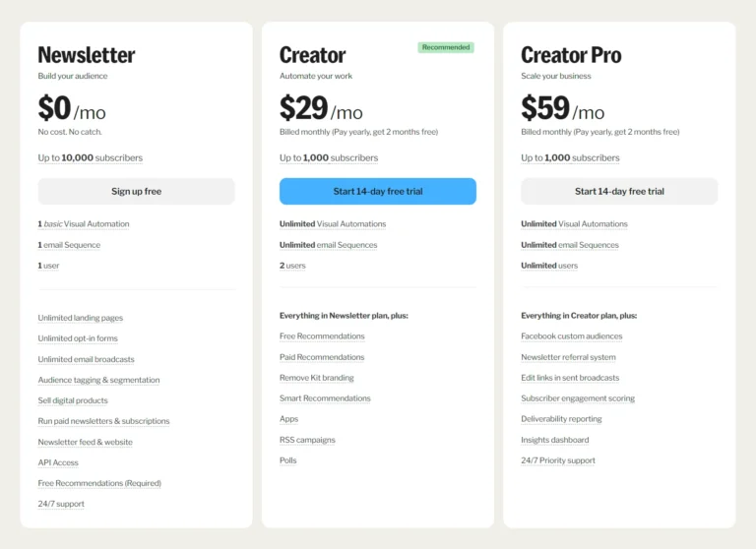Select the Polls feature link
756x549 pixels.
[x=287, y=460]
